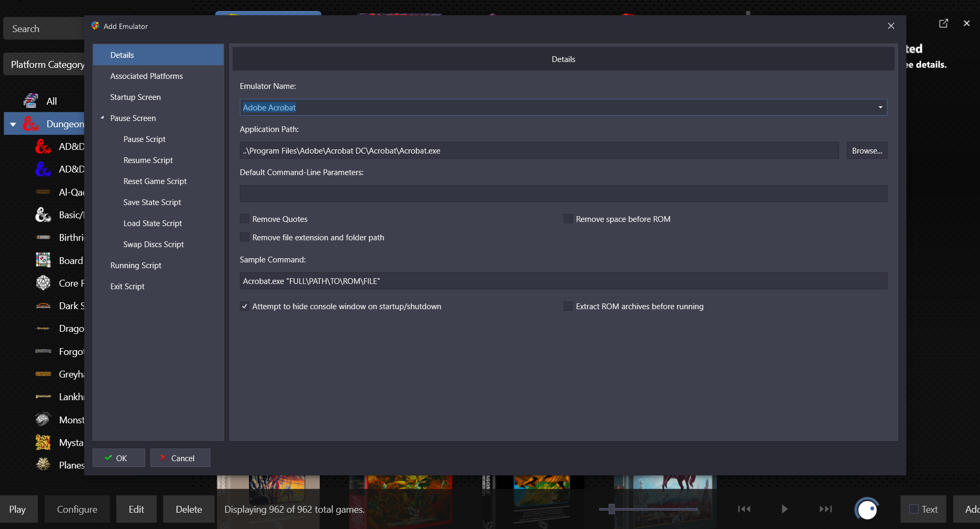Click the circular spinner icon in bottom bar
Screen dimensions: 980x529
(x=867, y=509)
